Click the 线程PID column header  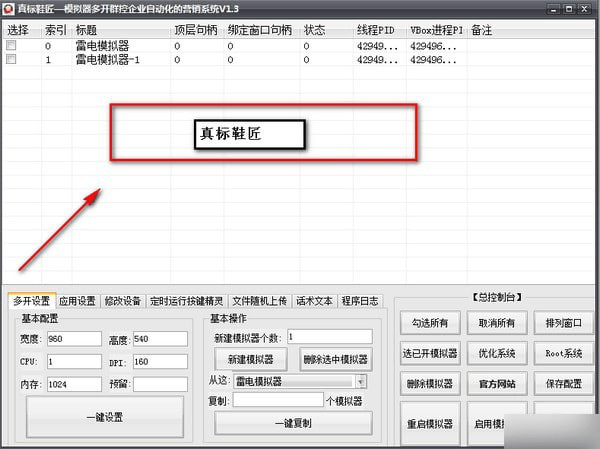pyautogui.click(x=380, y=30)
